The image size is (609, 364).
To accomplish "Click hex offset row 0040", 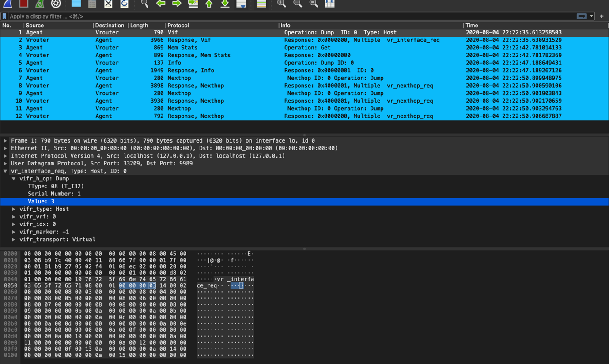I will [x=10, y=279].
